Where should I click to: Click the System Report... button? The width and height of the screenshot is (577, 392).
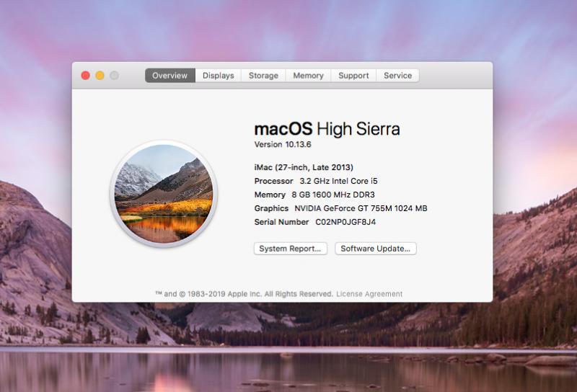pyautogui.click(x=291, y=249)
